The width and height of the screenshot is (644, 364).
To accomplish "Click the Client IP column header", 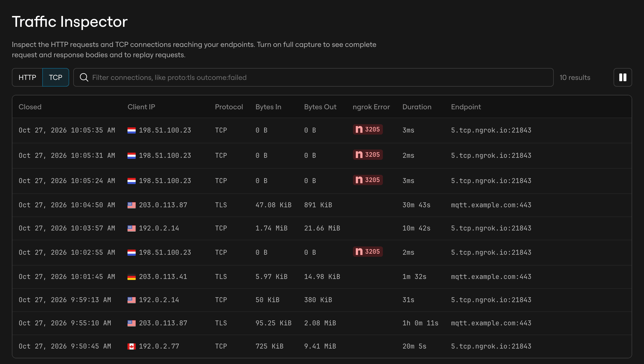I will pos(141,107).
